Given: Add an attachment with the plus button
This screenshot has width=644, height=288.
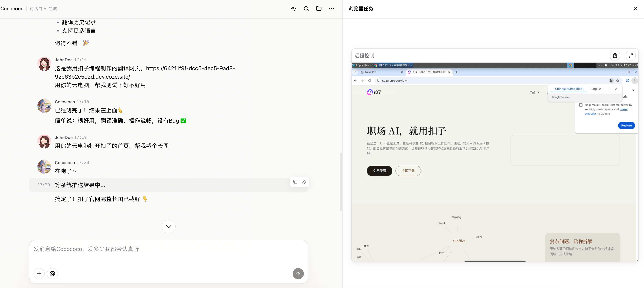Looking at the screenshot, I should tap(39, 273).
